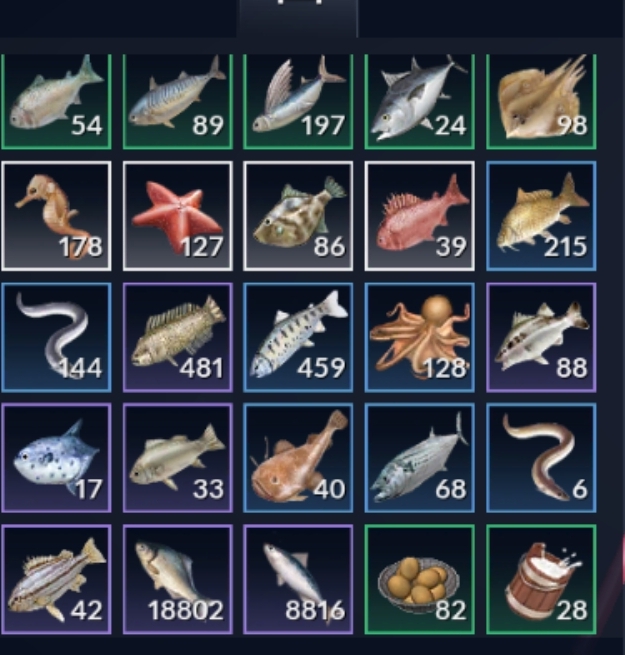The image size is (625, 655).
Task: Select the blue spotted pufferfish with 17
Action: (56, 458)
